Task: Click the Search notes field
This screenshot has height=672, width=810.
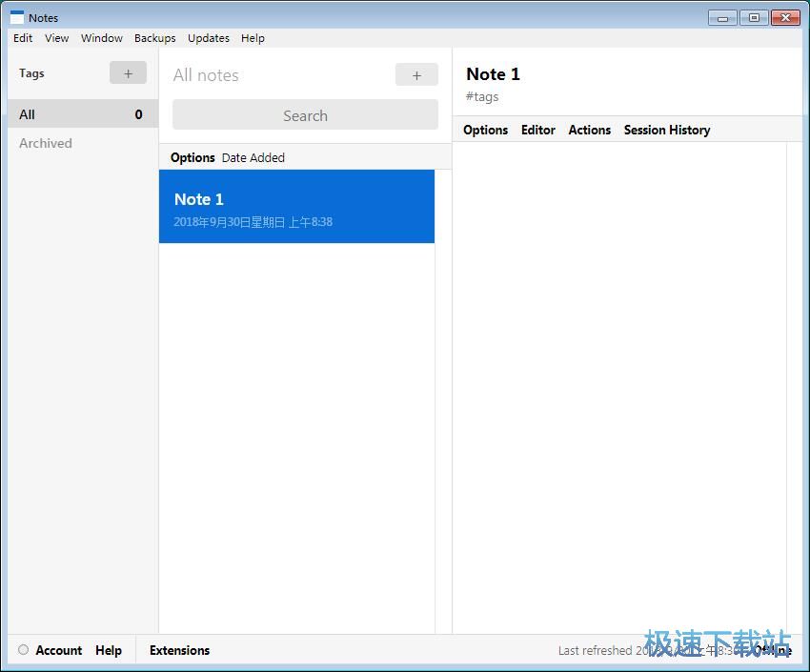Action: (x=305, y=115)
